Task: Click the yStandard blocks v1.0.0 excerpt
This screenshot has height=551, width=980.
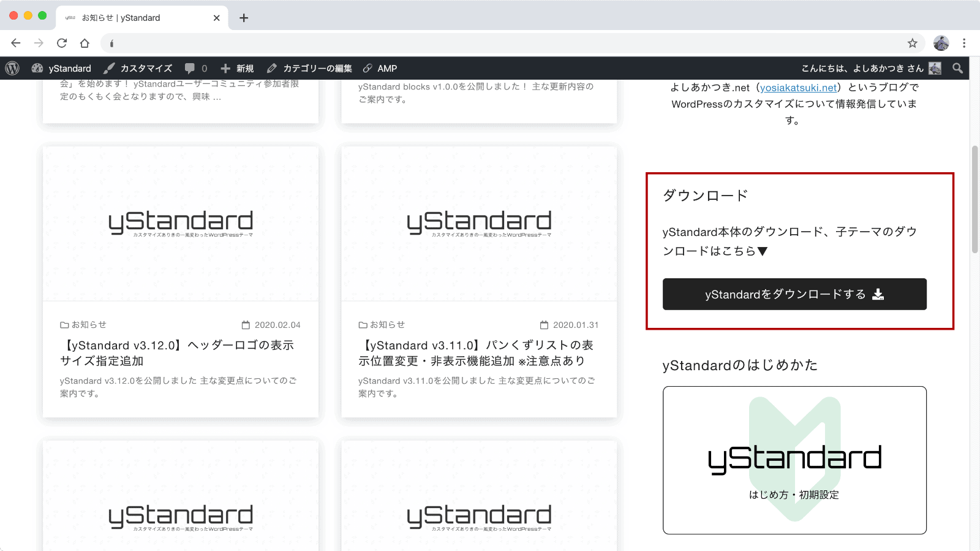Action: tap(476, 93)
